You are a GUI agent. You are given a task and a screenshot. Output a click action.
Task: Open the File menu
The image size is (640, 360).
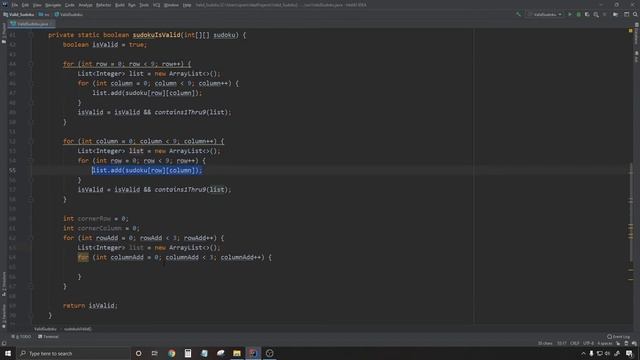(15, 5)
